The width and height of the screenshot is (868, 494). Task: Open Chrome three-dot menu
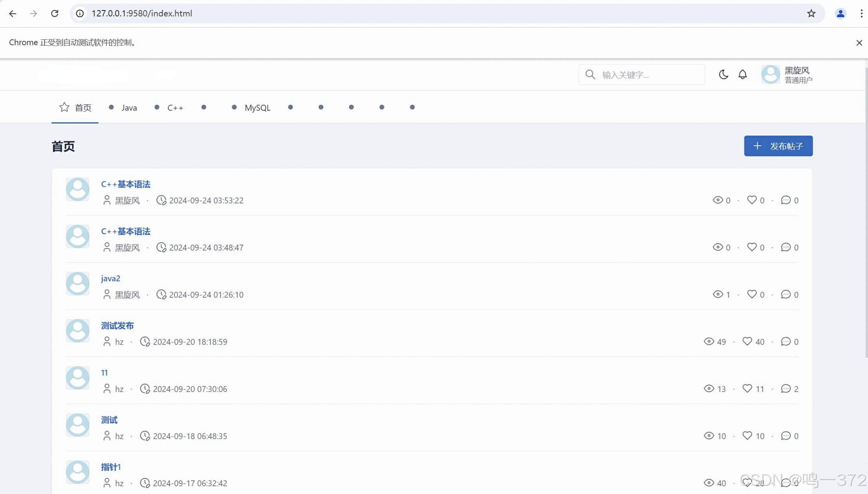click(x=861, y=13)
